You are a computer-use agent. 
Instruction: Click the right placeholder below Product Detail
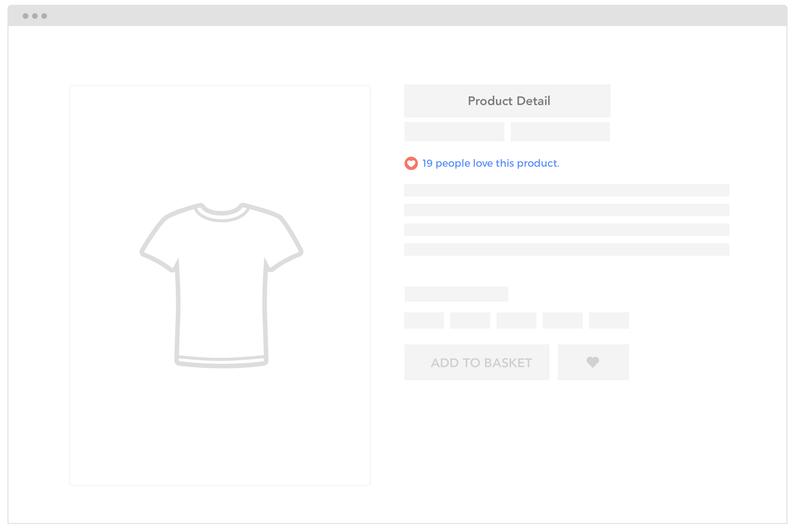pos(560,132)
